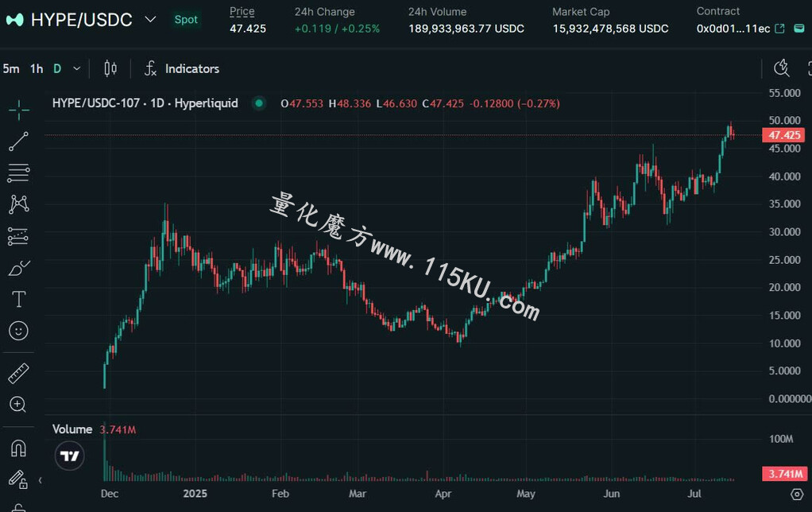Select the 5m timeframe
This screenshot has height=512, width=812.
[11, 68]
